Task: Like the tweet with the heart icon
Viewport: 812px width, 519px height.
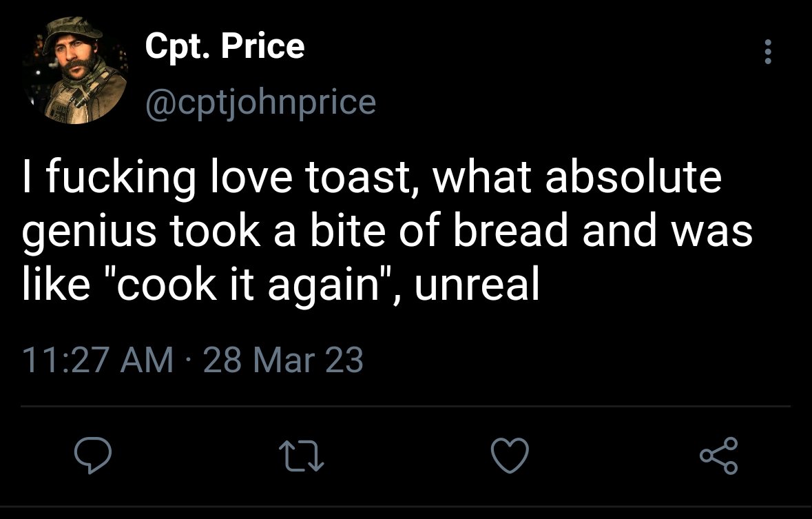Action: tap(510, 455)
